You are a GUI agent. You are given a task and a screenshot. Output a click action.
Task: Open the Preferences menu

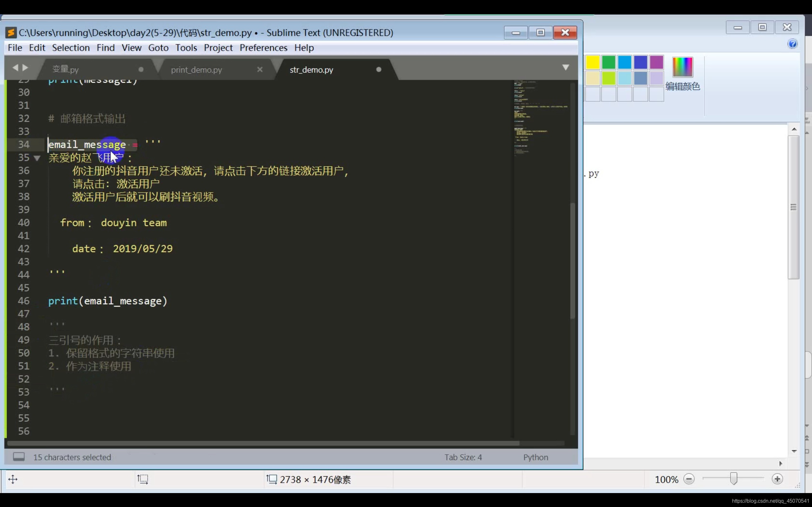[x=263, y=48]
